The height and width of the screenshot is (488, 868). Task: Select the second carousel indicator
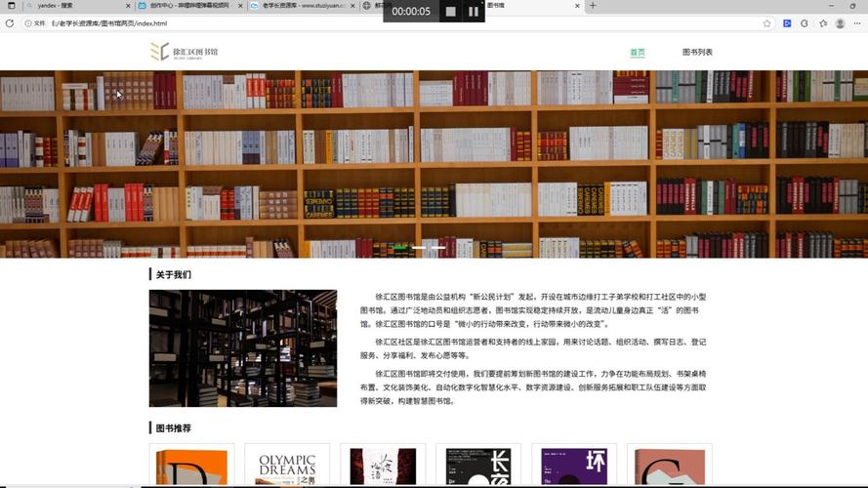[419, 247]
